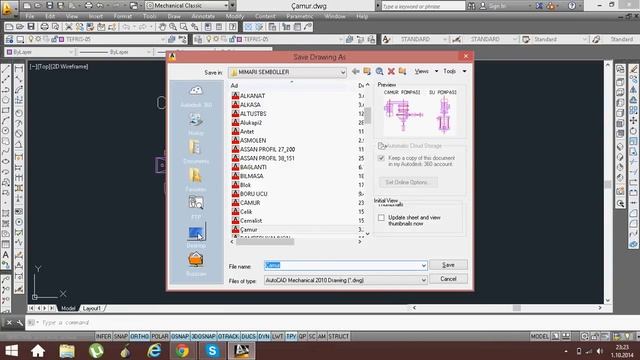This screenshot has width=640, height=360.
Task: Open the Autodesk 360 location in sidebar
Action: 196,96
